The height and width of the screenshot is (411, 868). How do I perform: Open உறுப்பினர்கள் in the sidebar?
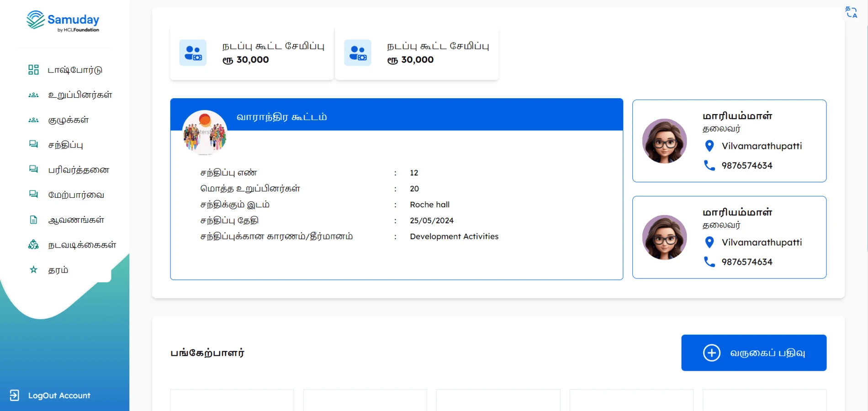[x=80, y=95]
